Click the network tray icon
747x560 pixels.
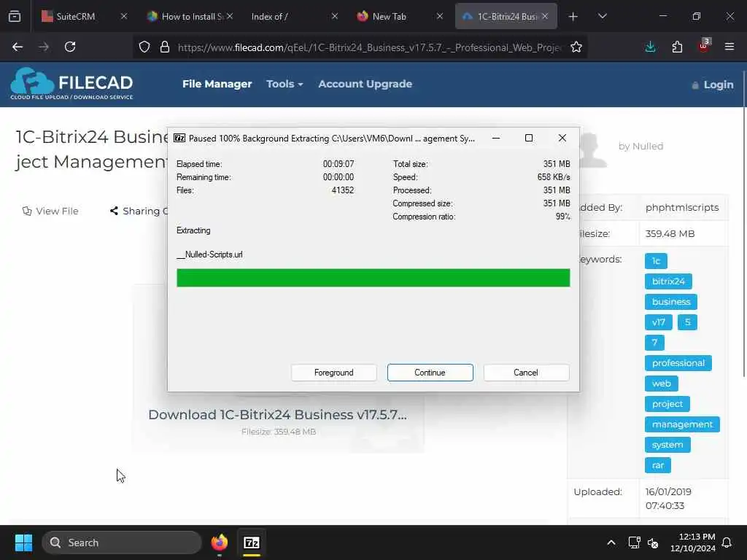pos(634,542)
